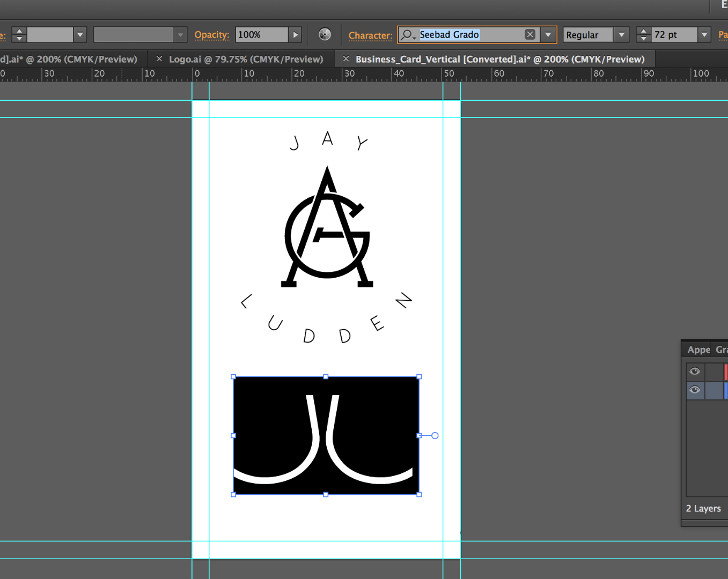Toggle lock column of the second layer
This screenshot has width=728, height=579.
coord(714,390)
